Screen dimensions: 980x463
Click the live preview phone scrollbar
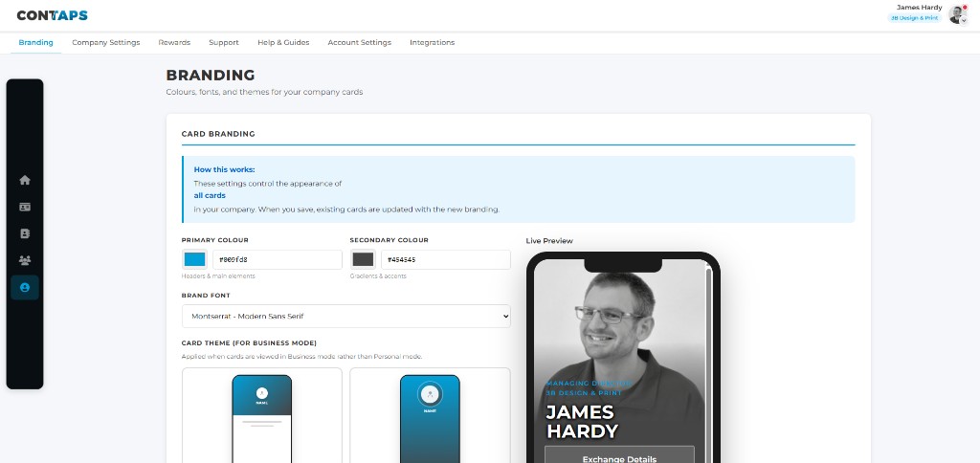[x=709, y=364]
